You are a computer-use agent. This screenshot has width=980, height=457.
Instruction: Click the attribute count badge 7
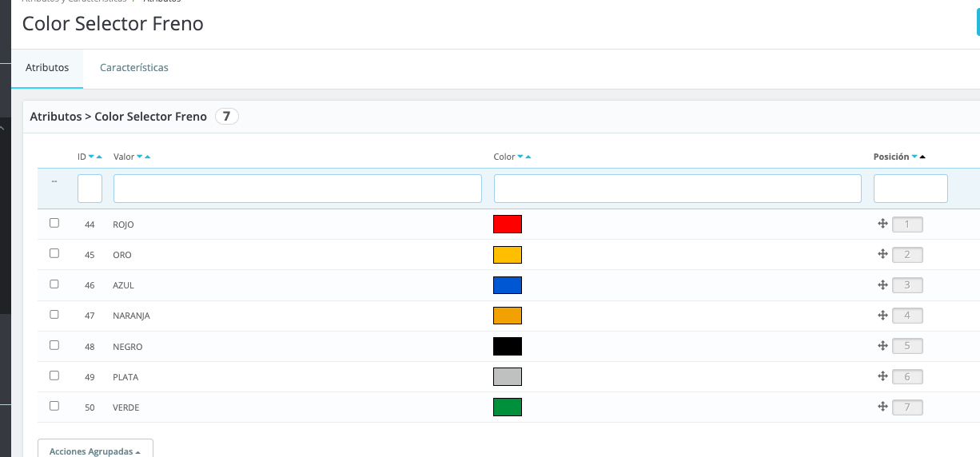pyautogui.click(x=227, y=117)
